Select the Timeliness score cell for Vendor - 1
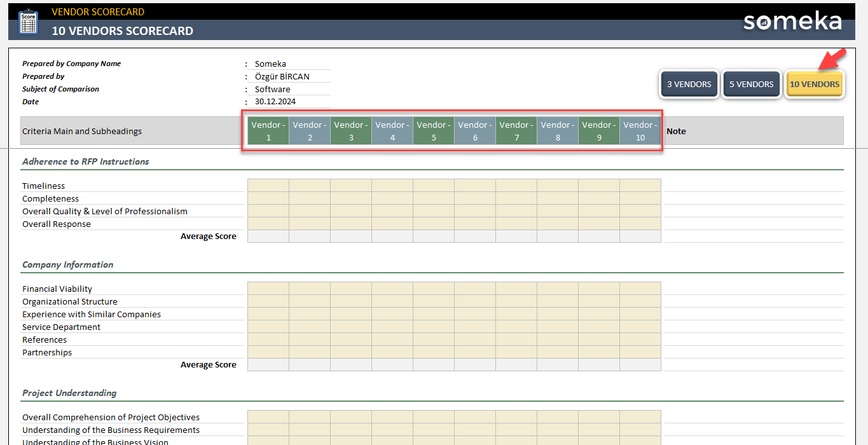This screenshot has width=868, height=445. [x=268, y=186]
